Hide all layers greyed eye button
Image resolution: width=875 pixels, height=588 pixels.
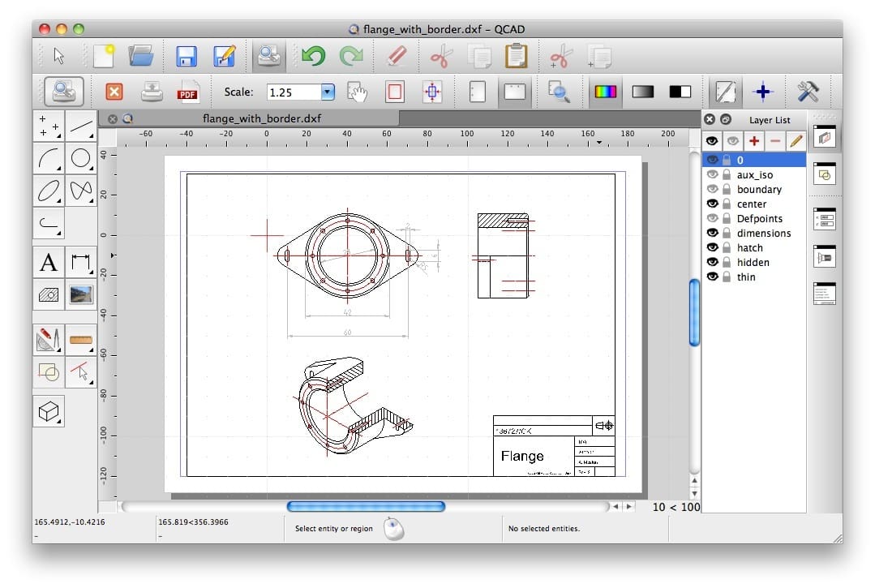733,141
